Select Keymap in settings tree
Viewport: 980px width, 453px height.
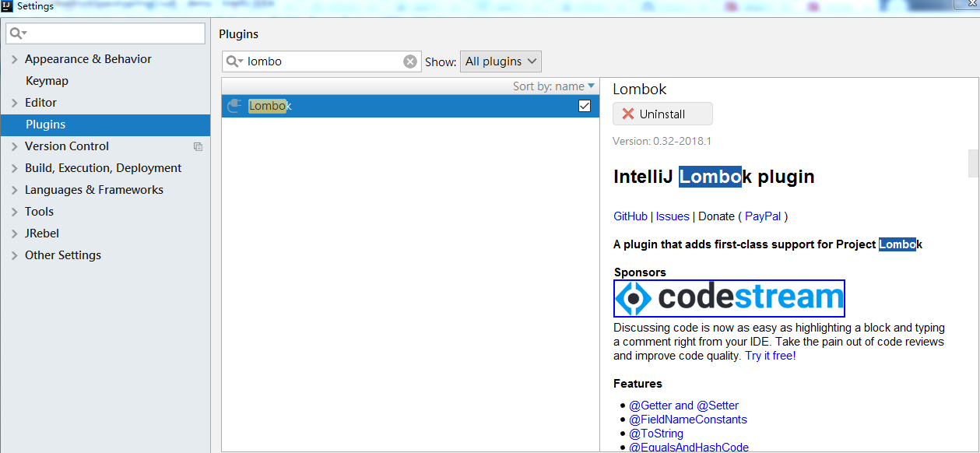pyautogui.click(x=47, y=81)
